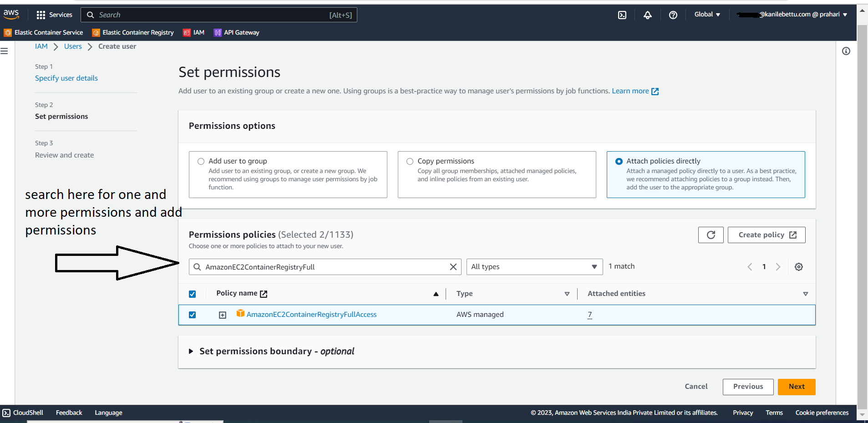Open CloudShell from the footer
The image size is (868, 423).
(x=23, y=413)
